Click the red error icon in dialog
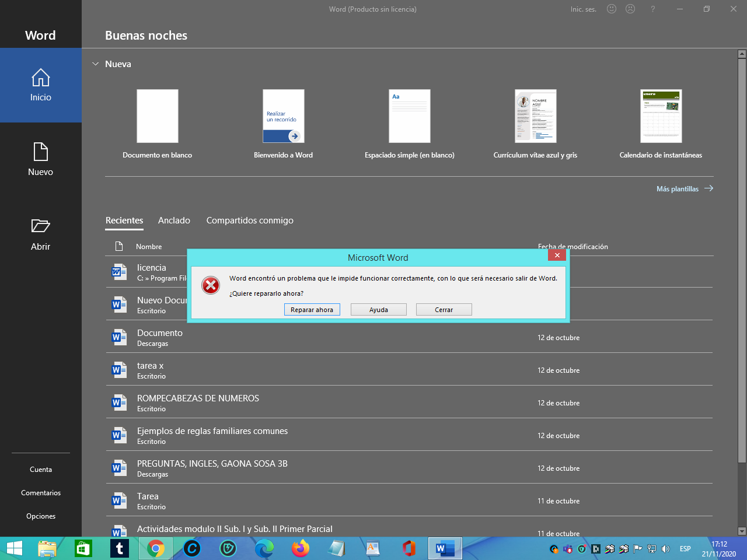The image size is (747, 560). (211, 285)
